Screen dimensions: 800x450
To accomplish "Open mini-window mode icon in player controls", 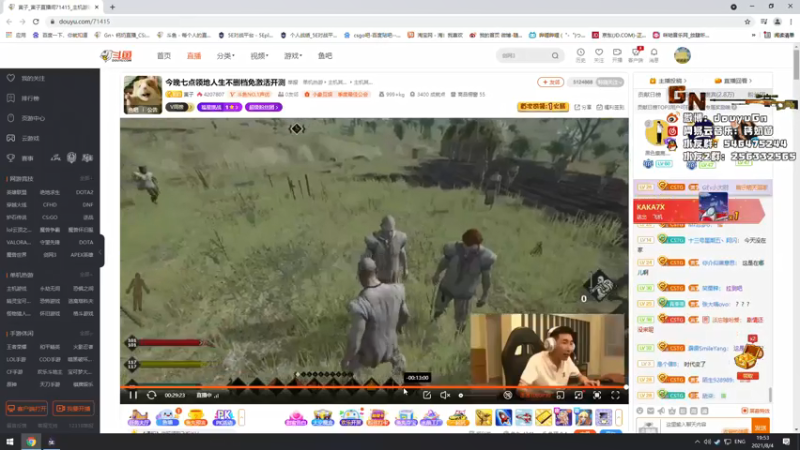I will coord(560,395).
